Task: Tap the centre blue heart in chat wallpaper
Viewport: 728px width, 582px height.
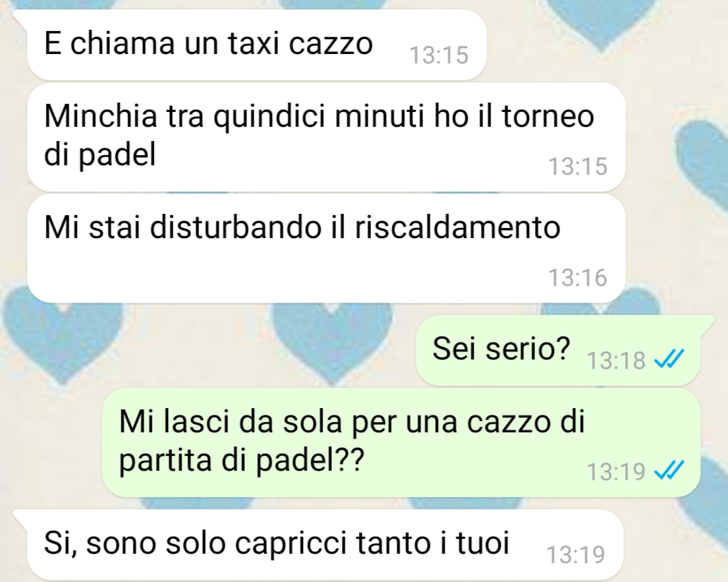Action: coord(331,343)
